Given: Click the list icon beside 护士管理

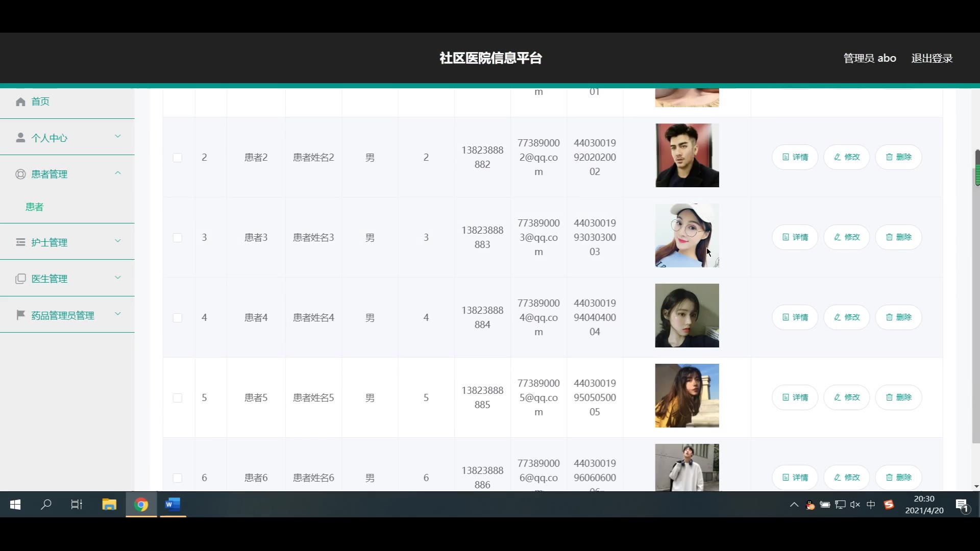Looking at the screenshot, I should point(20,242).
